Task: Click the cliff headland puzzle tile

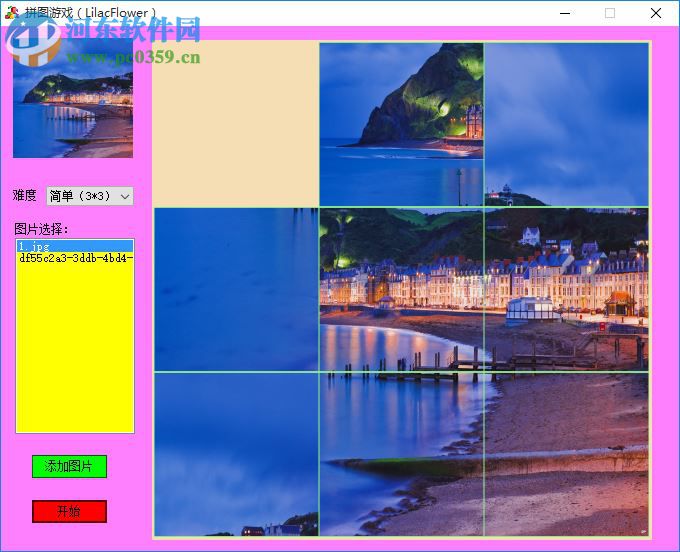Action: (401, 124)
